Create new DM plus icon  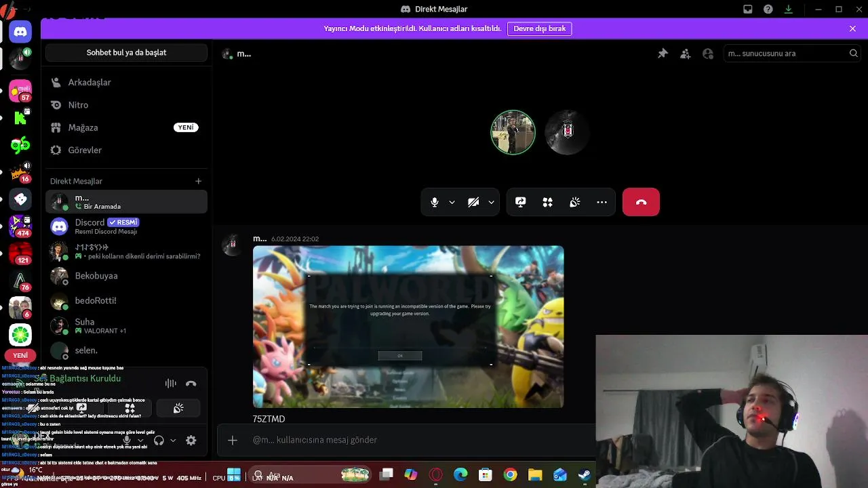coord(199,181)
